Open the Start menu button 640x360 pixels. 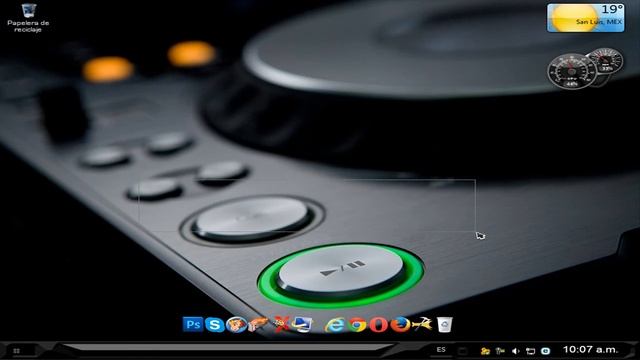point(16,351)
